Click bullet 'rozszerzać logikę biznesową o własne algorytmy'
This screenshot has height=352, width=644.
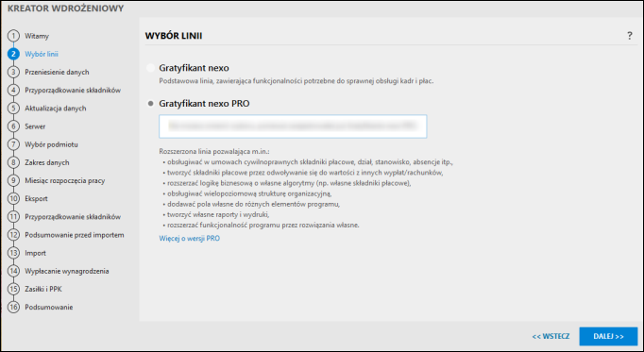[x=289, y=183]
